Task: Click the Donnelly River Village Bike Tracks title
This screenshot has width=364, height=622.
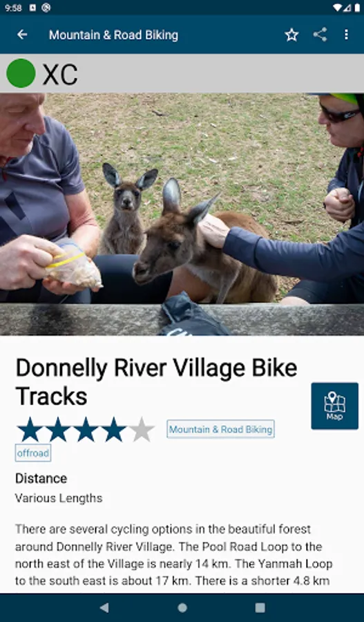Action: click(x=156, y=382)
